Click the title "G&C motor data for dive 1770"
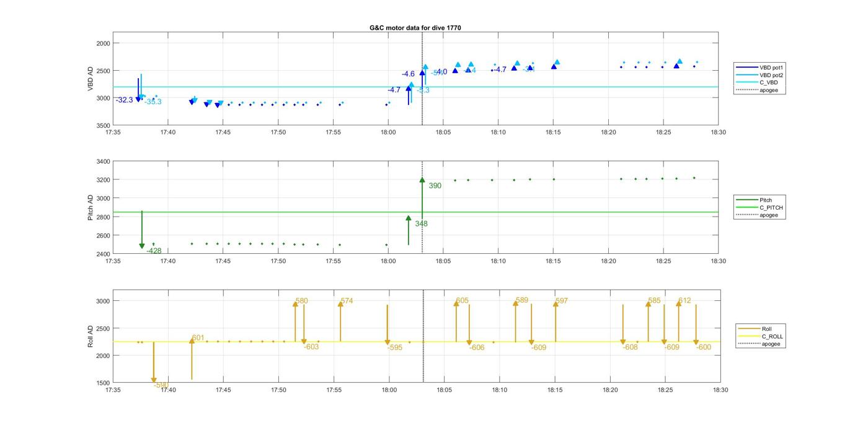This screenshot has height=430, width=868. click(x=415, y=28)
